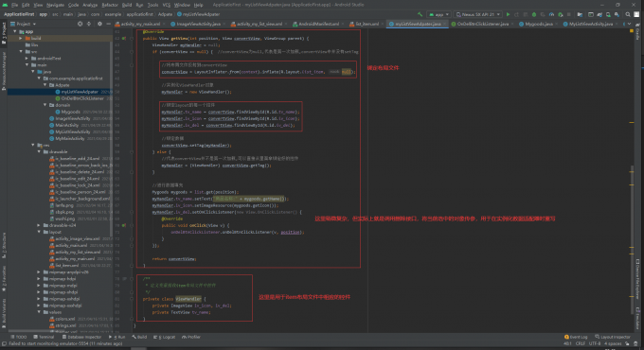Hide the Project panel with minus icon
This screenshot has width=644, height=350.
108,24
